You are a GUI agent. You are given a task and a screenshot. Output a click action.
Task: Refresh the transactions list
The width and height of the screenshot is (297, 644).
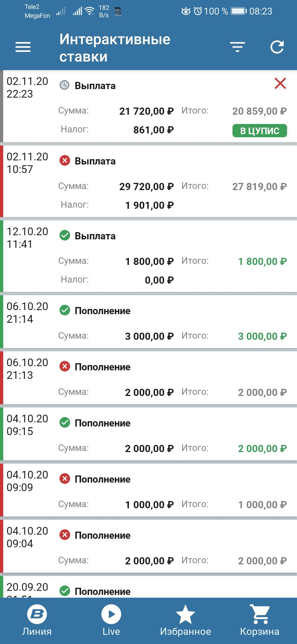pyautogui.click(x=277, y=47)
